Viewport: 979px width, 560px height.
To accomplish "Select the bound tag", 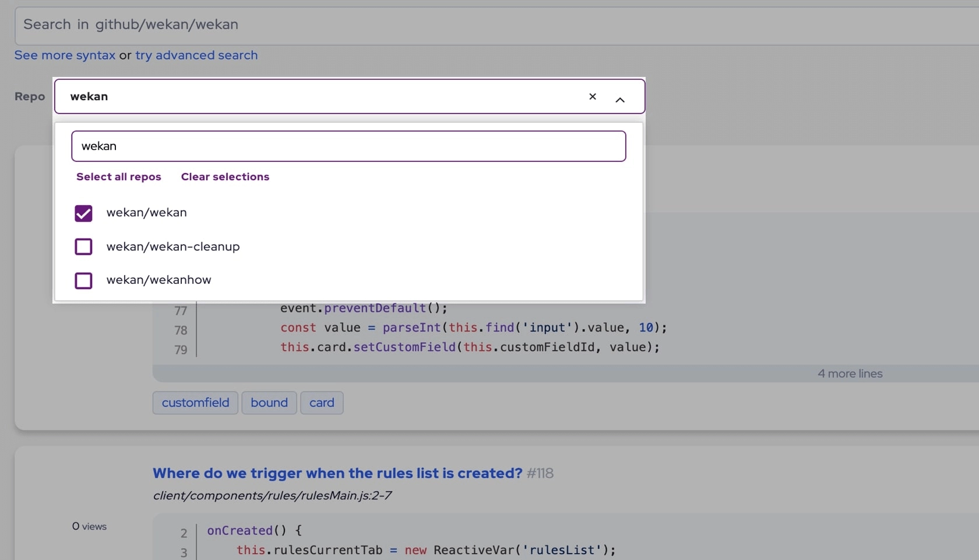I will click(x=269, y=403).
